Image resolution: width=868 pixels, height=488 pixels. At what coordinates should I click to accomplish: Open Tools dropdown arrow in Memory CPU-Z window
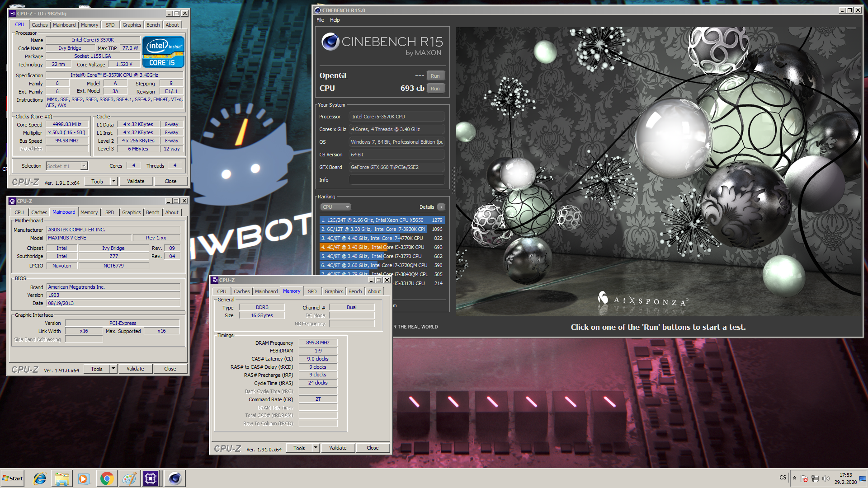[x=316, y=448]
